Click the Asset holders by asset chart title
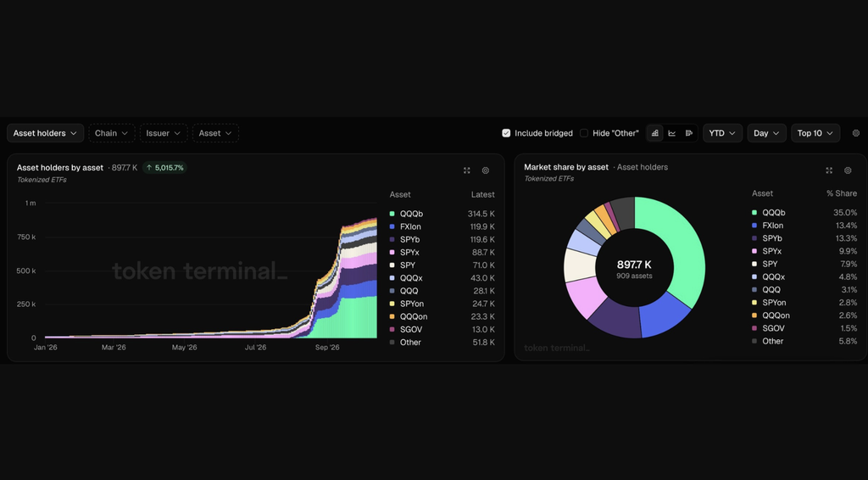868x480 pixels. pyautogui.click(x=60, y=168)
